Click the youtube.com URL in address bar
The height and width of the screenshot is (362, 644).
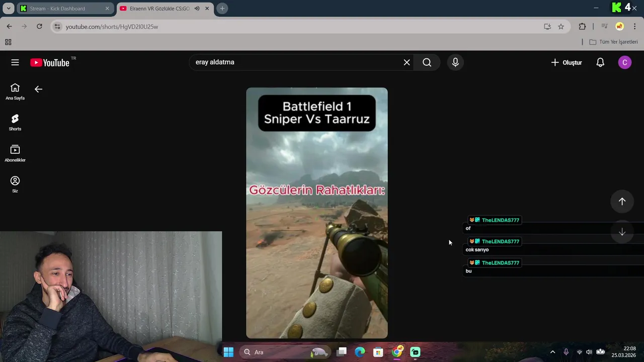coord(112,27)
